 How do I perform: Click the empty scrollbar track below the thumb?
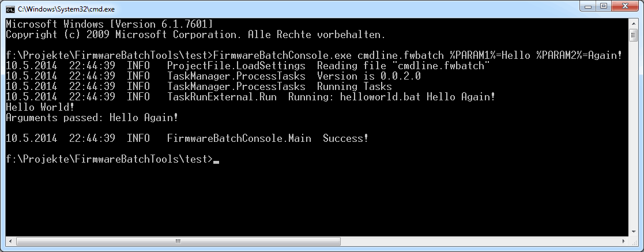tap(634, 144)
